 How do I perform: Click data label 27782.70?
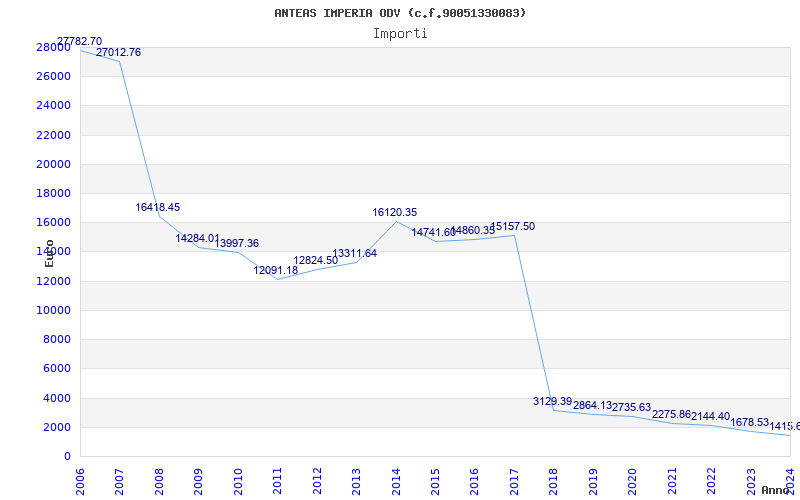pos(79,41)
